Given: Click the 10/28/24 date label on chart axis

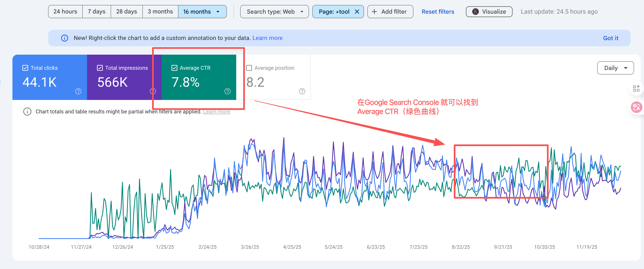Looking at the screenshot, I should pyautogui.click(x=39, y=247).
